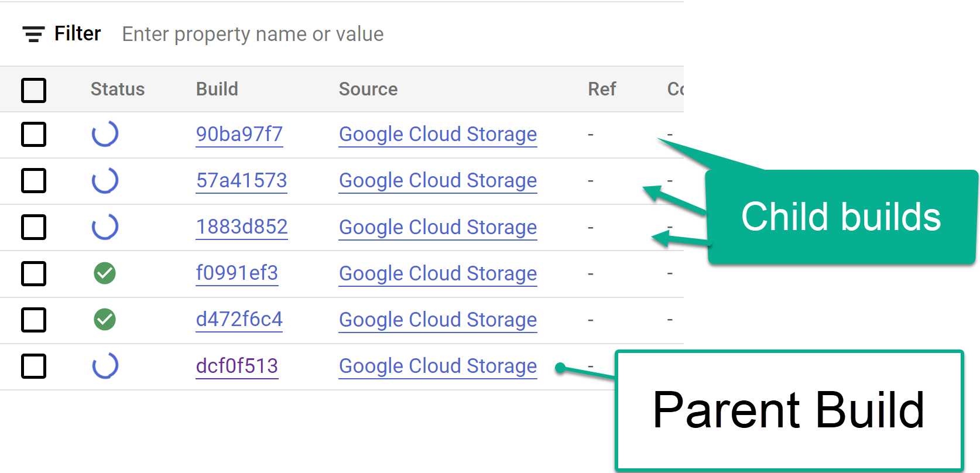Viewport: 980px width, 473px height.
Task: Tick the select-all checkbox in the header
Action: coord(34,90)
